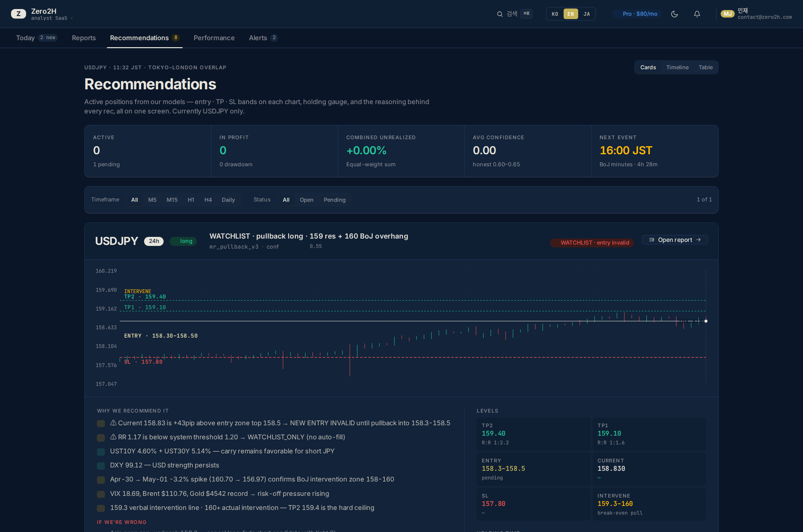Click the TP1 · 159.10 chart label
The height and width of the screenshot is (532, 803).
coord(145,307)
